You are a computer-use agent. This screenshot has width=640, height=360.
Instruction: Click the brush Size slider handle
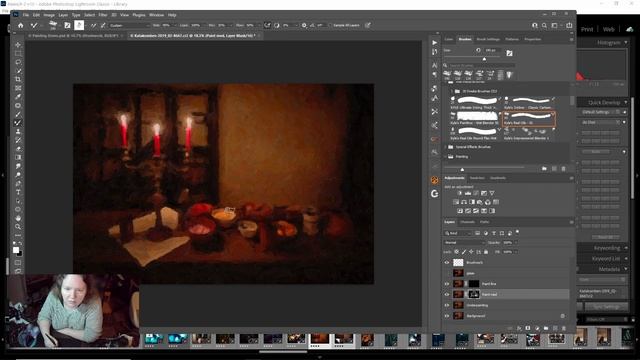(x=484, y=59)
